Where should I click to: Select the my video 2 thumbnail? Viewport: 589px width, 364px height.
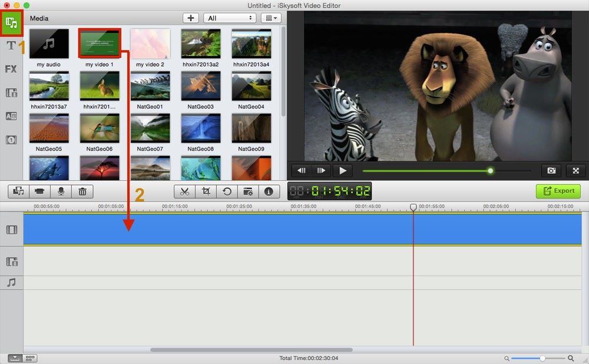tap(150, 44)
